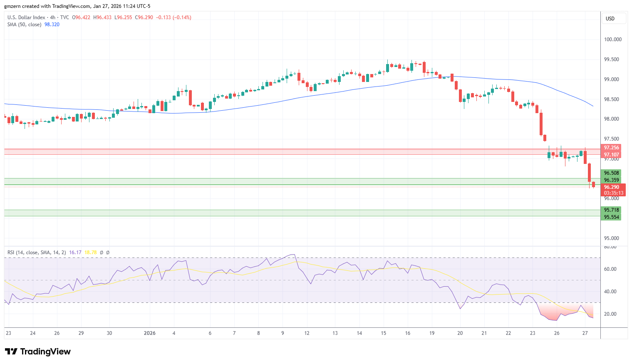Click the RSI 20.00 scale label
The height and width of the screenshot is (364, 632).
(x=610, y=314)
